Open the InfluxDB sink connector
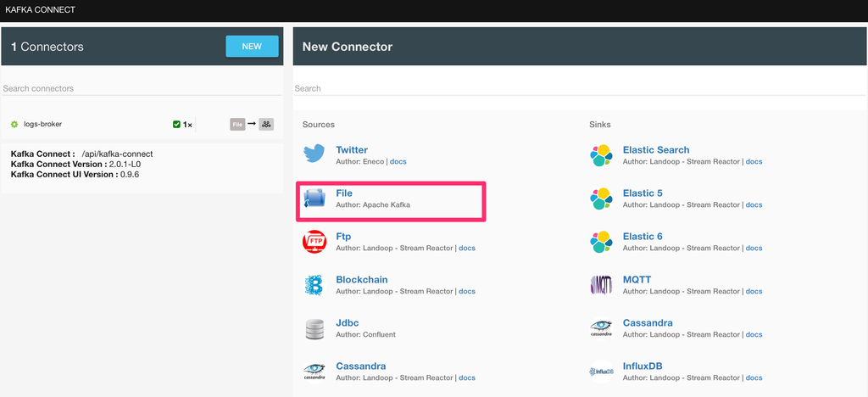 643,366
